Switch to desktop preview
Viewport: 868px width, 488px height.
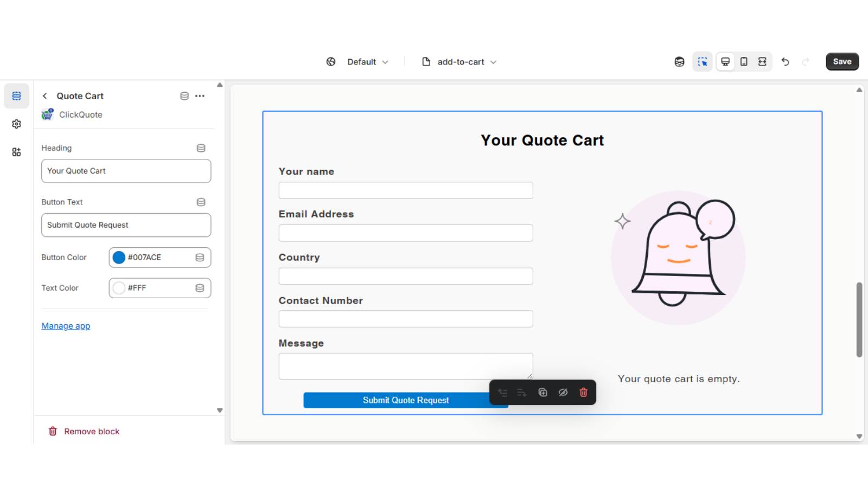pyautogui.click(x=725, y=62)
